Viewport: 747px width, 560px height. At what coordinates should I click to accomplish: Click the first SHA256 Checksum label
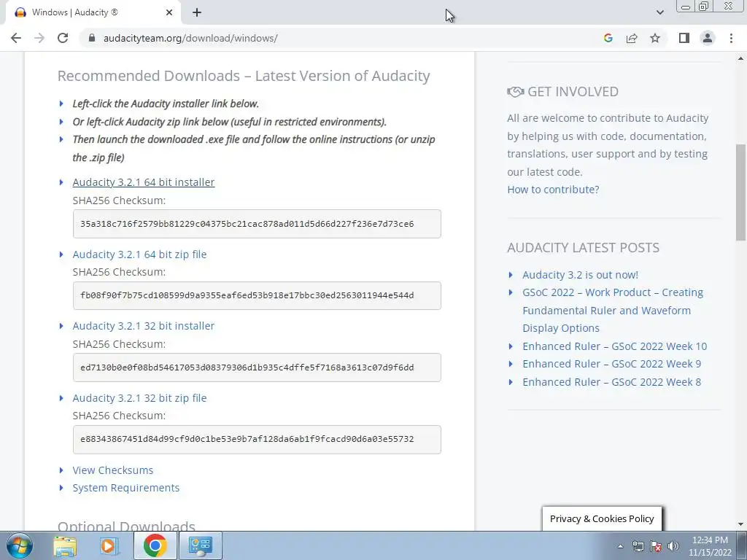[119, 201]
